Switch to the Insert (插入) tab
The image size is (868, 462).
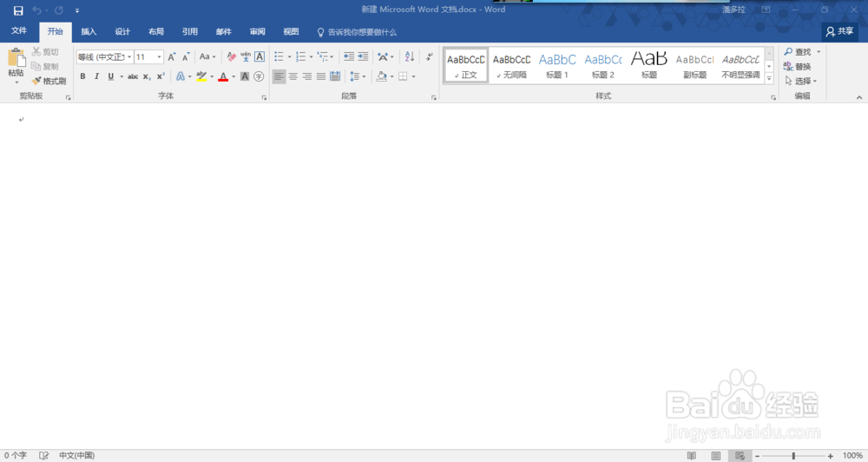89,31
